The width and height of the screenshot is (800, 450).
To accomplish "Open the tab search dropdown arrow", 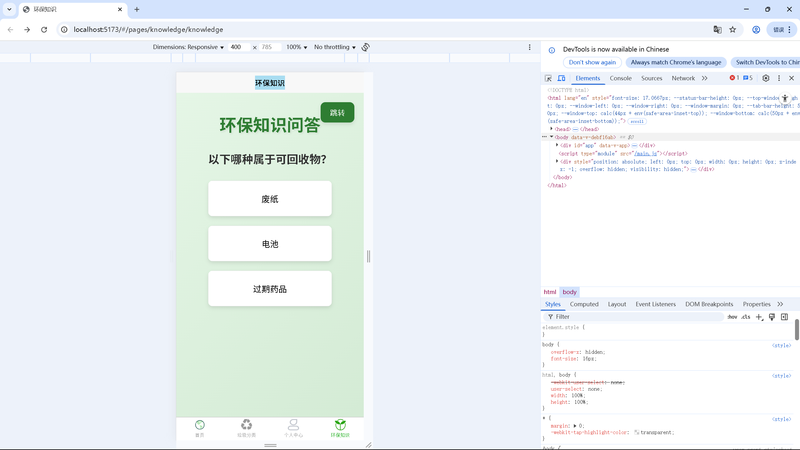I will coord(9,9).
